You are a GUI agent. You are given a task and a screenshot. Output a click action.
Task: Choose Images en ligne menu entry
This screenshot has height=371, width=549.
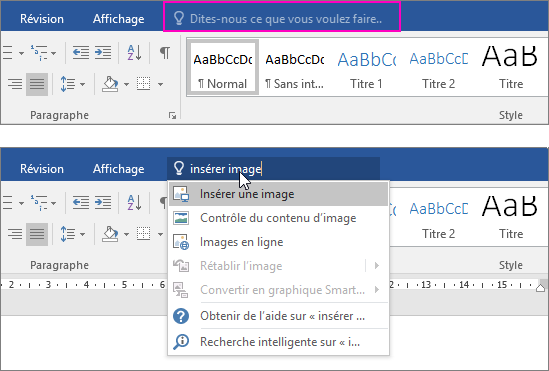tap(278, 242)
